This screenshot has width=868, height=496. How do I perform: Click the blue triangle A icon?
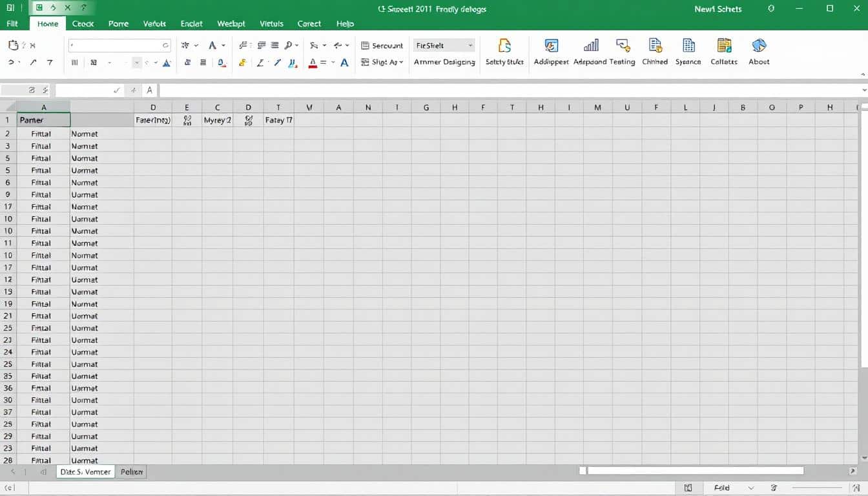point(167,63)
